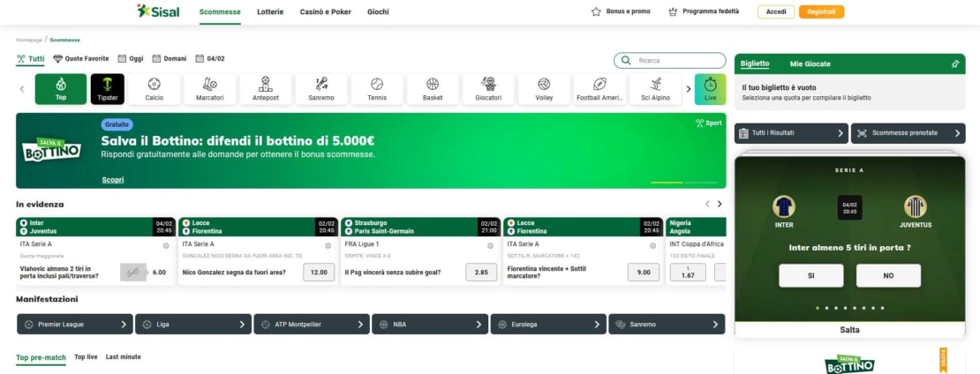Click the Registrati button

tap(821, 12)
